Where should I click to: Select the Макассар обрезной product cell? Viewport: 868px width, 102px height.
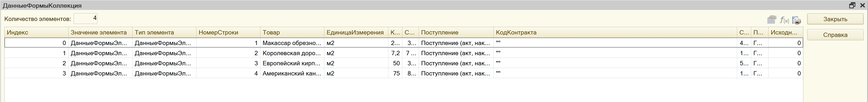coord(292,43)
